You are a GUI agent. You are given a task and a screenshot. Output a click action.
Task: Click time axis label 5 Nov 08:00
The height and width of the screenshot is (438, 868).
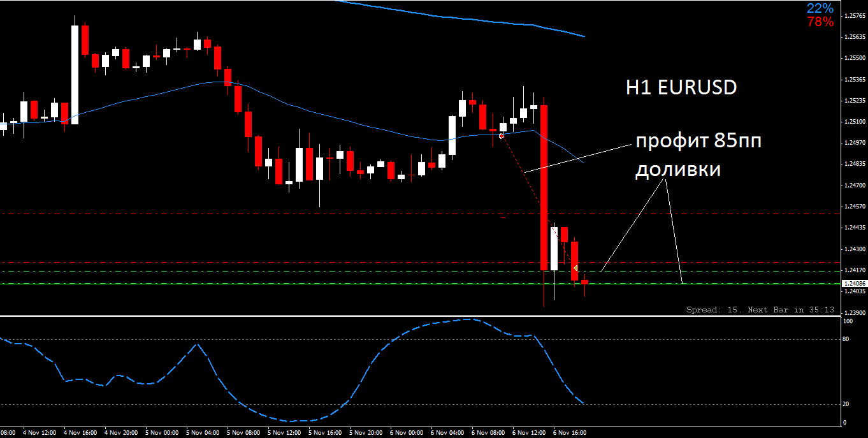point(245,433)
